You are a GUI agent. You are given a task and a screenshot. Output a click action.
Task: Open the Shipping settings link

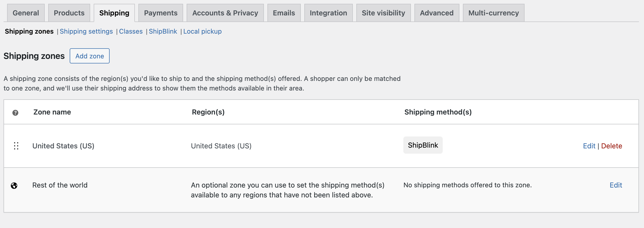(x=86, y=31)
